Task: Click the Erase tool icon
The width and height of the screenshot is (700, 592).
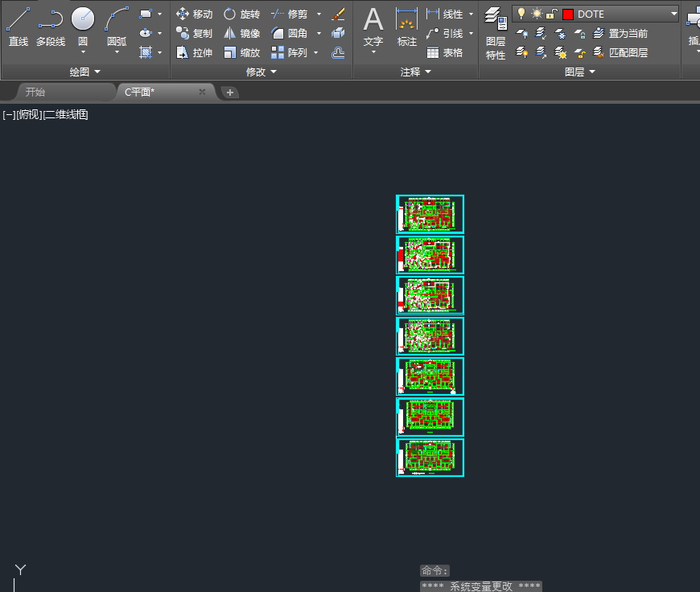Action: click(x=339, y=14)
